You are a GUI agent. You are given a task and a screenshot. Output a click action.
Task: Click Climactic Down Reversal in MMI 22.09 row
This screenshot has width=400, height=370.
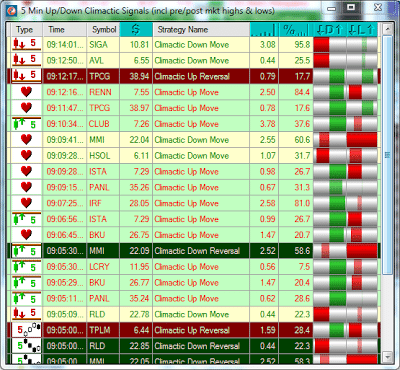coord(197,251)
